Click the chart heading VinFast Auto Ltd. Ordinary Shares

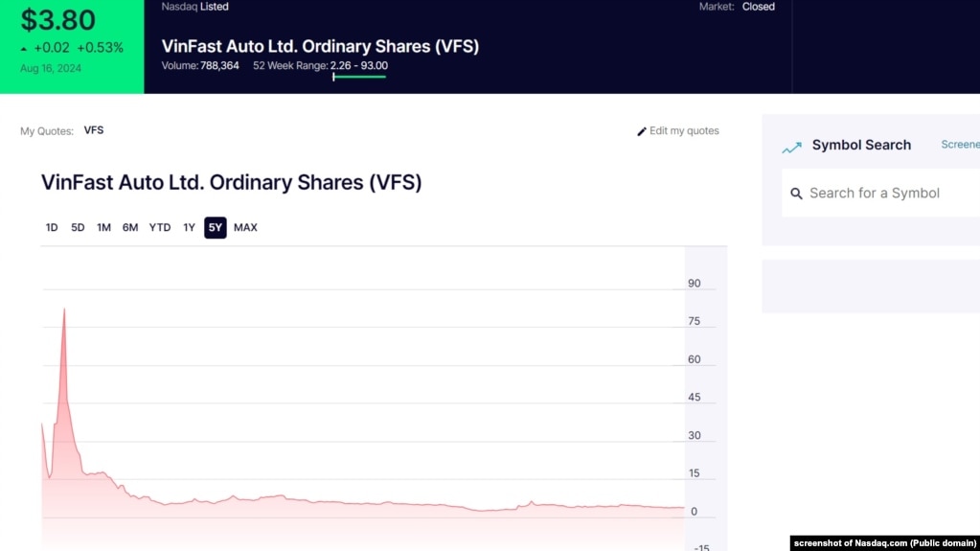pos(231,183)
